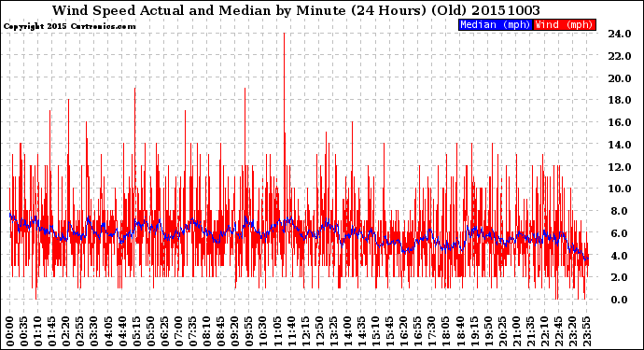Click the 16:20 time axis label
This screenshot has width=644, height=350.
click(x=403, y=331)
